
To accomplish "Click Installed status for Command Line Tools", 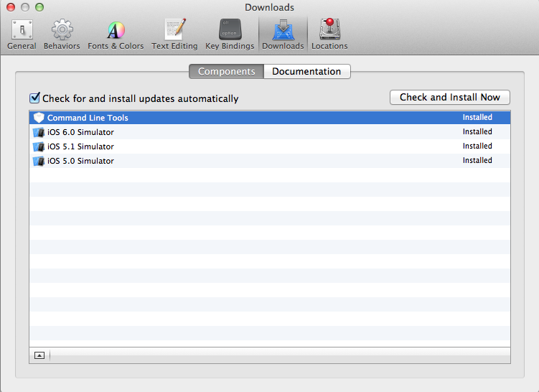I will (477, 117).
